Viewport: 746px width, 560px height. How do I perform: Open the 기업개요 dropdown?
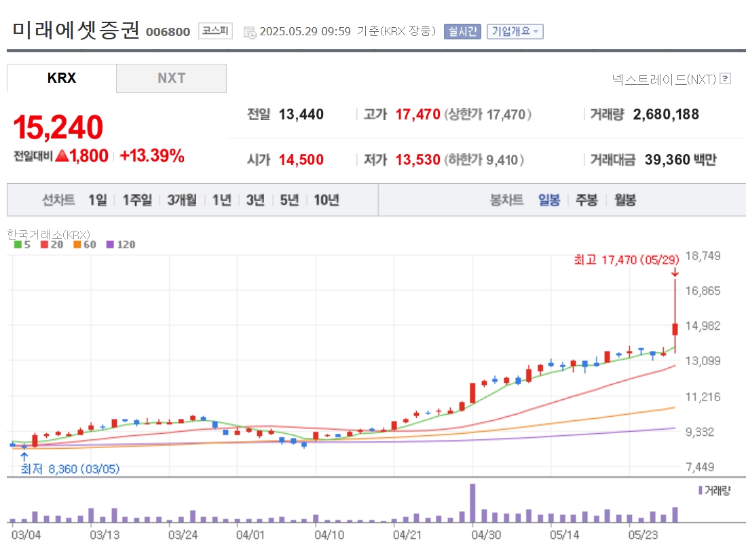(515, 31)
